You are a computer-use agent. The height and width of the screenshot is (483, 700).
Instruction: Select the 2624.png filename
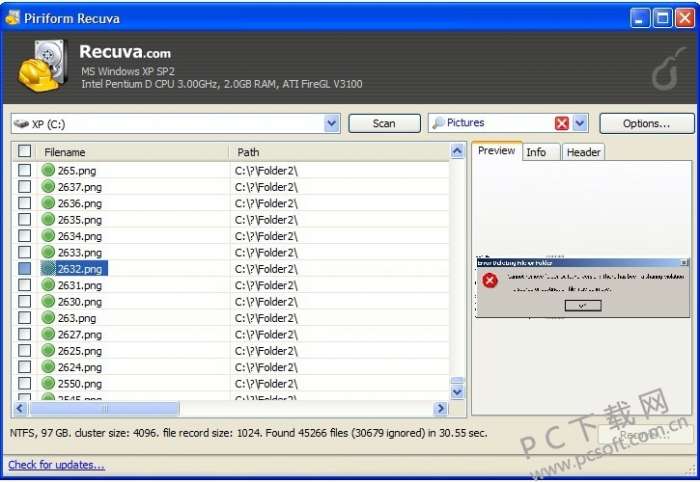pos(80,367)
